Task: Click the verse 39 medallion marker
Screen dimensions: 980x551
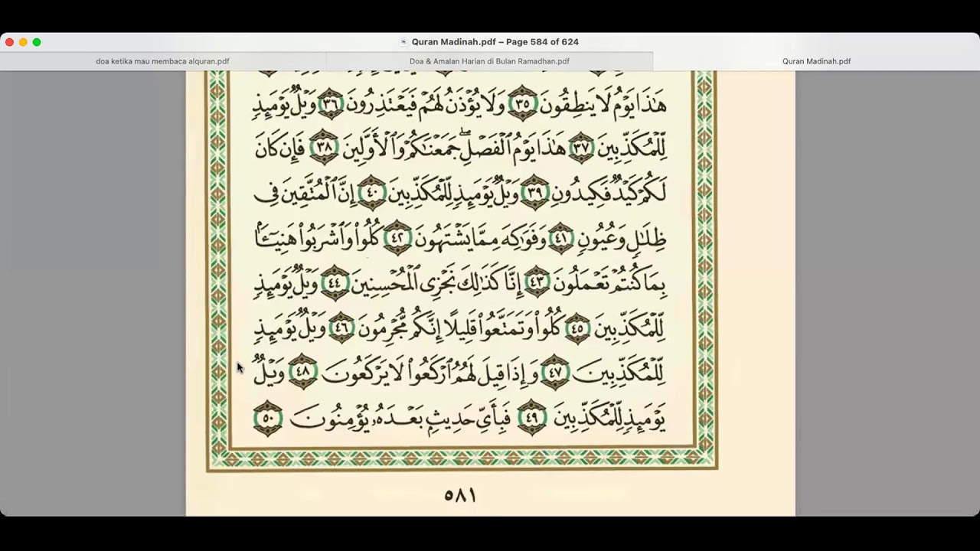Action: coord(534,193)
